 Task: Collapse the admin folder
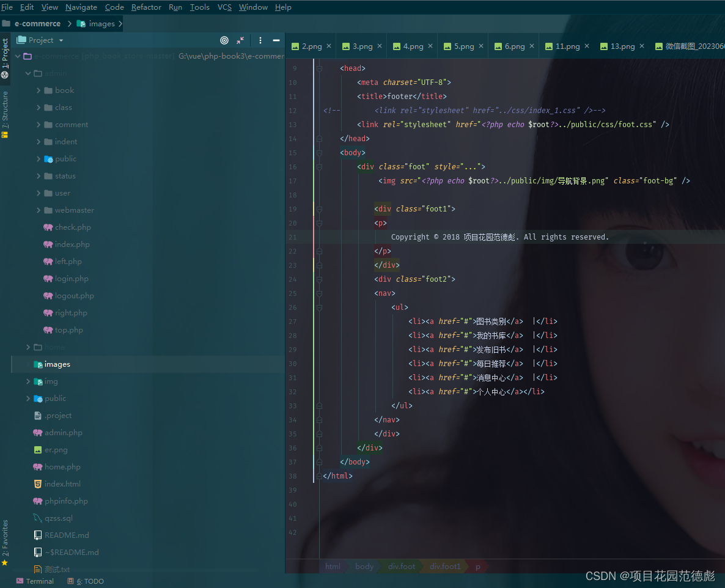[28, 73]
